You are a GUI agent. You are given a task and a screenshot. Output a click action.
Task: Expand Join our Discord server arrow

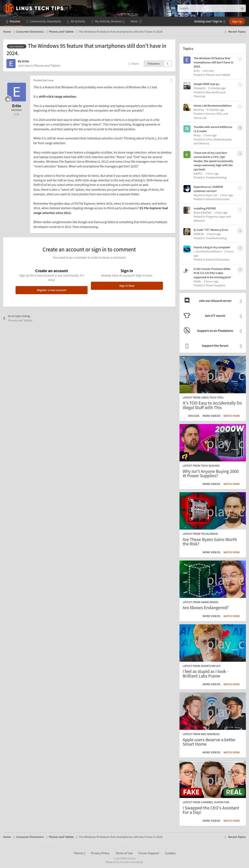240,301
